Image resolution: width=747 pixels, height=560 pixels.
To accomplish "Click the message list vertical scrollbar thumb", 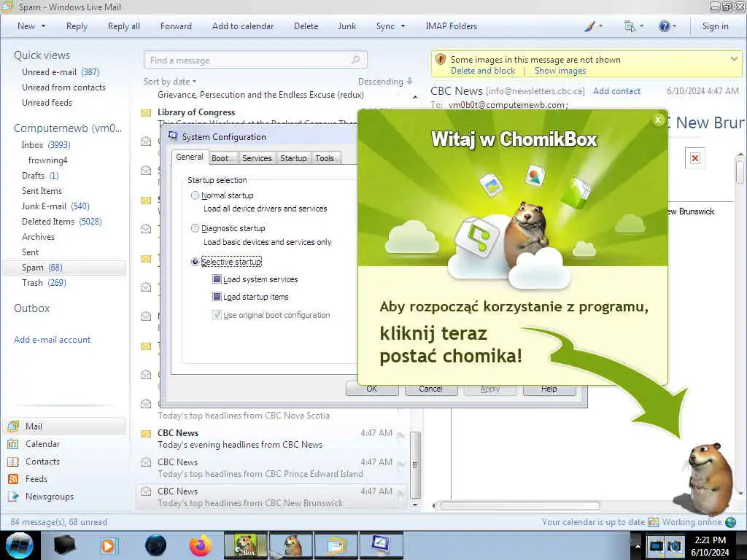I will point(415,464).
